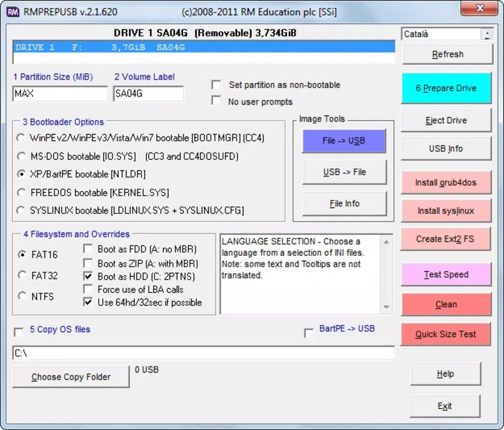Image resolution: width=504 pixels, height=430 pixels.
Task: Enable Boot as FDD checkbox
Action: 88,249
